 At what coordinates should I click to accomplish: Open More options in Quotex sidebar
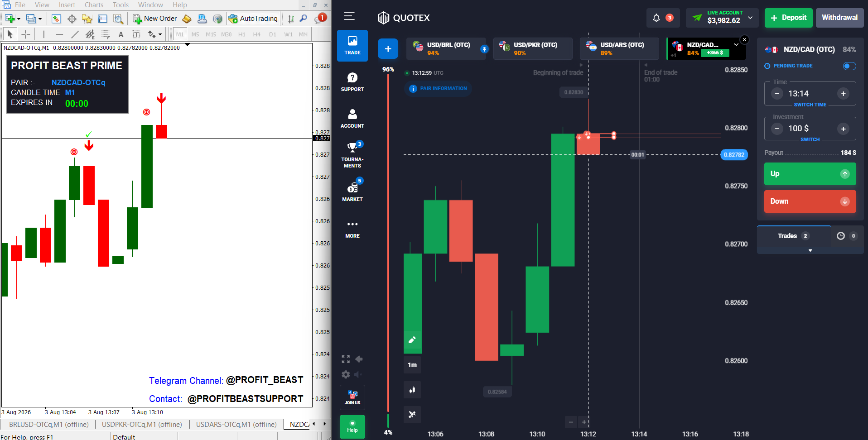(352, 229)
